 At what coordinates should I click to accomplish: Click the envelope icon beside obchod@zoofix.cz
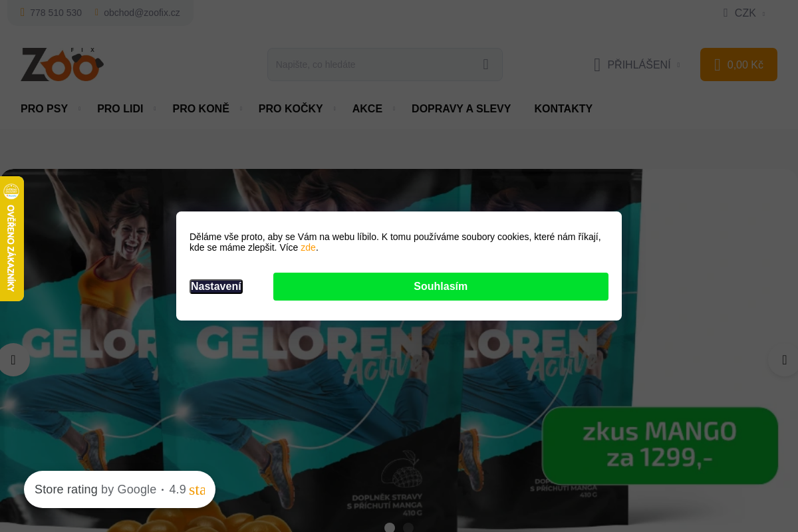[x=96, y=13]
